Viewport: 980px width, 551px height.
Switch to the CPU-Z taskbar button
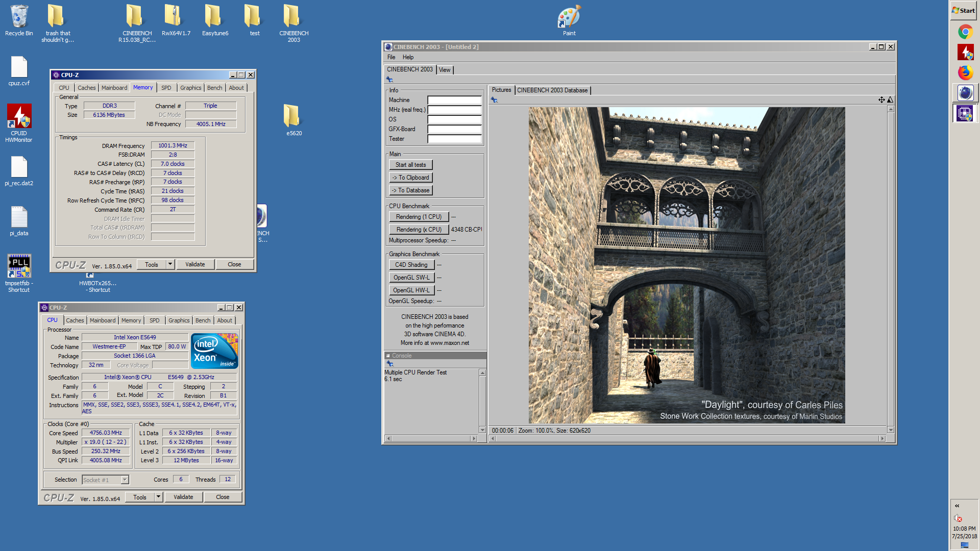(x=965, y=113)
